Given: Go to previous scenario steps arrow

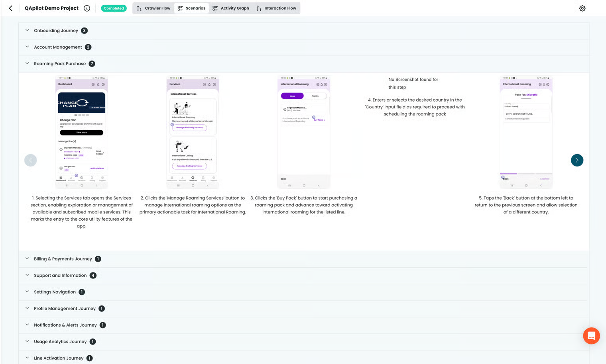Looking at the screenshot, I should (31, 160).
